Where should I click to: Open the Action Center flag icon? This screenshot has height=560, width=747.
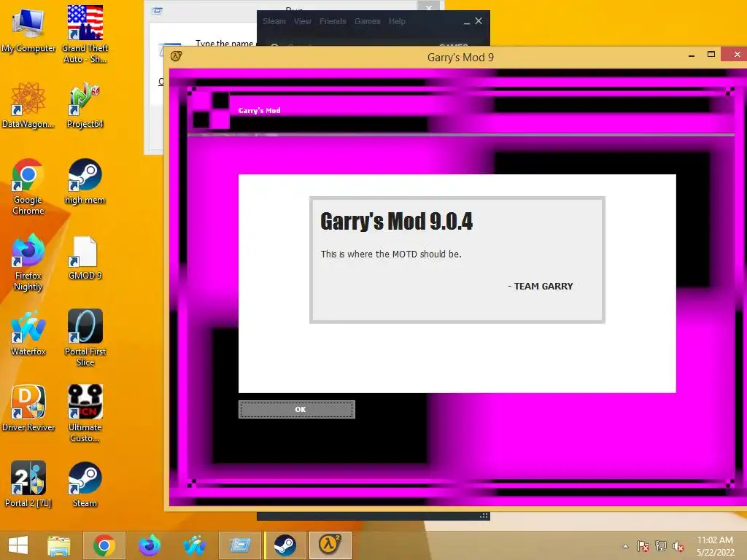(x=643, y=546)
